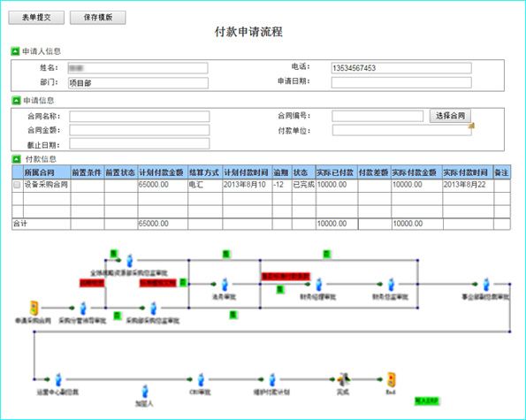Click the 实际付款金额 column header

(417, 172)
